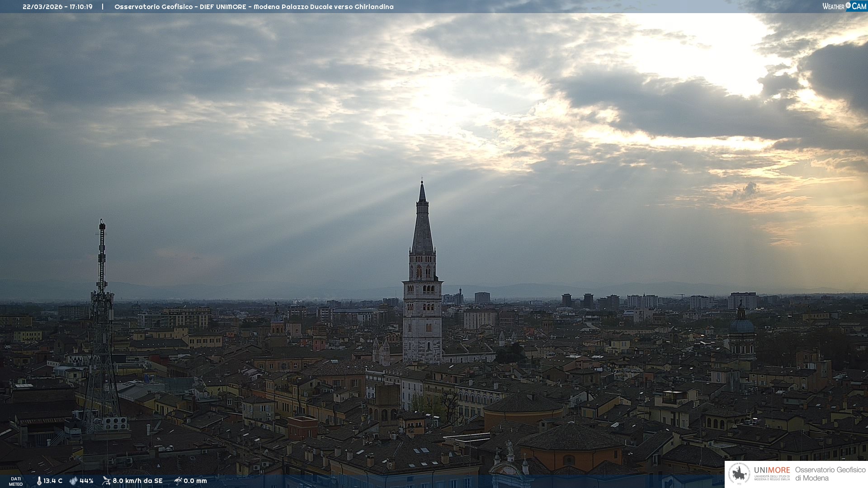Viewport: 868px width, 488px height.
Task: Click the thermometer temperature icon
Action: [x=39, y=481]
